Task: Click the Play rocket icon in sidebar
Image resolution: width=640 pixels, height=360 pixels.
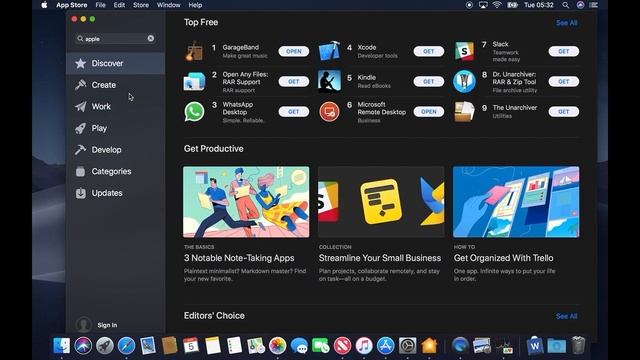Action: point(80,128)
